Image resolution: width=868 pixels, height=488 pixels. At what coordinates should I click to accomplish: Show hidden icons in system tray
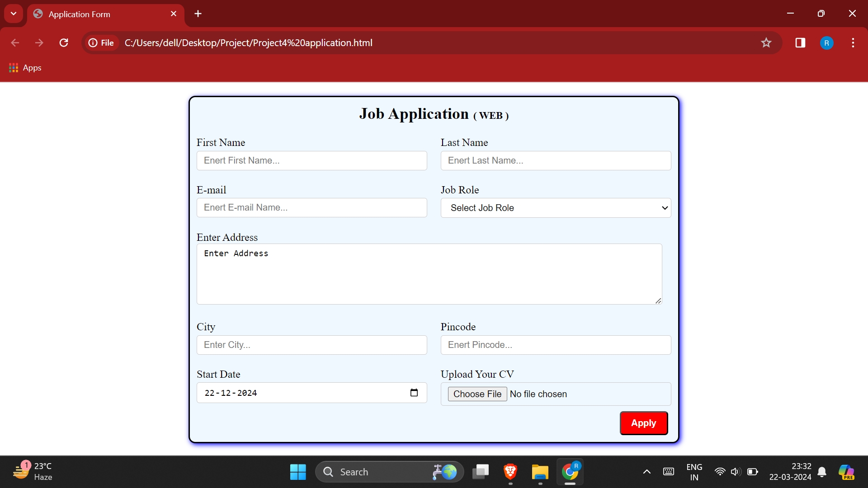pyautogui.click(x=646, y=472)
